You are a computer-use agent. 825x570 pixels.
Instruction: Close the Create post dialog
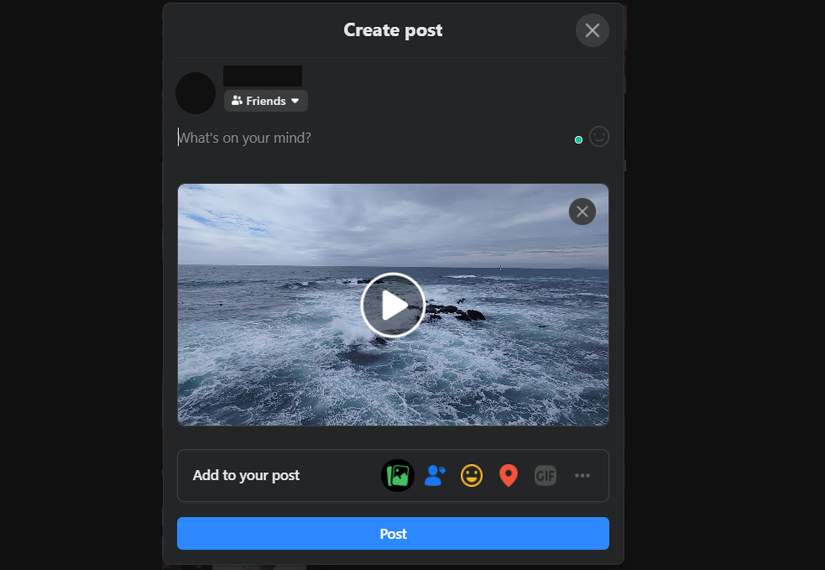592,31
